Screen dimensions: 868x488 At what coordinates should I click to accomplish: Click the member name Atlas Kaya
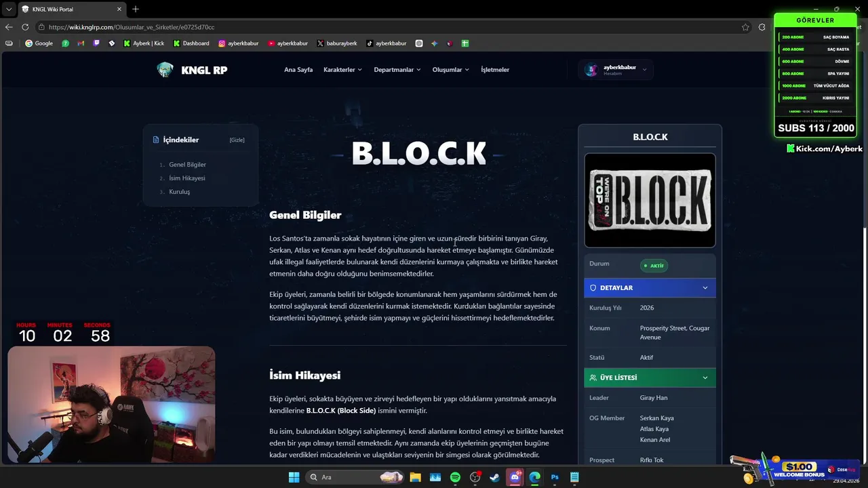click(x=654, y=429)
